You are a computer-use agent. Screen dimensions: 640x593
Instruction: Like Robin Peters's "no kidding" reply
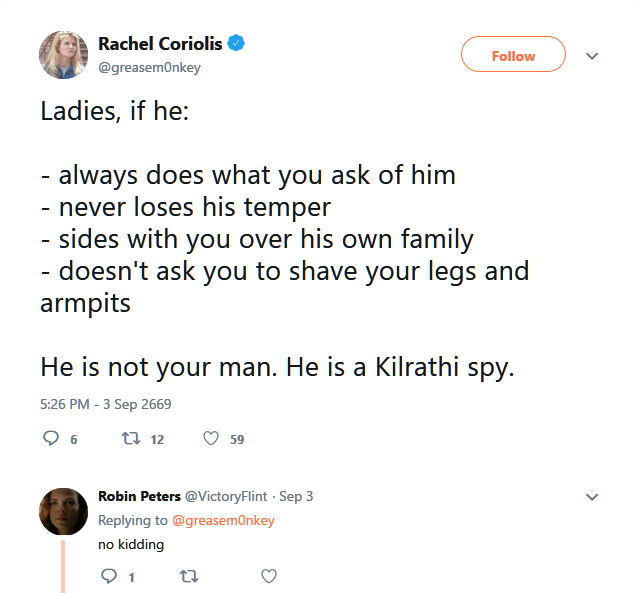tap(268, 576)
